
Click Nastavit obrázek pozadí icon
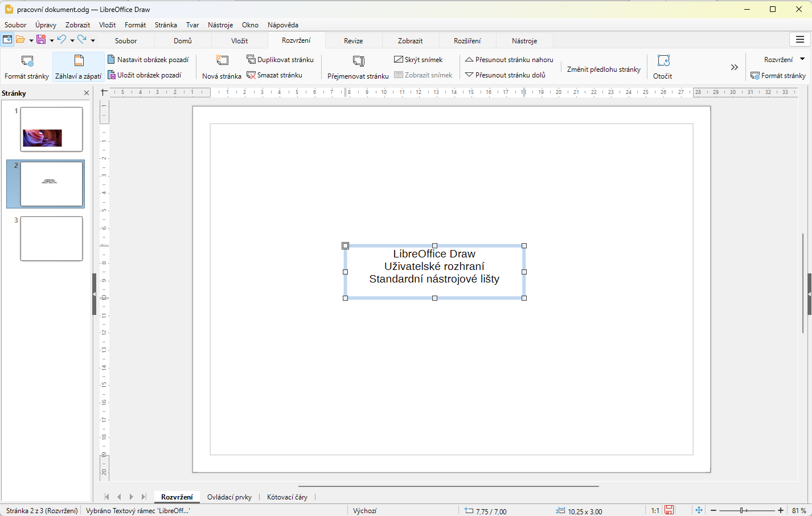(x=112, y=59)
